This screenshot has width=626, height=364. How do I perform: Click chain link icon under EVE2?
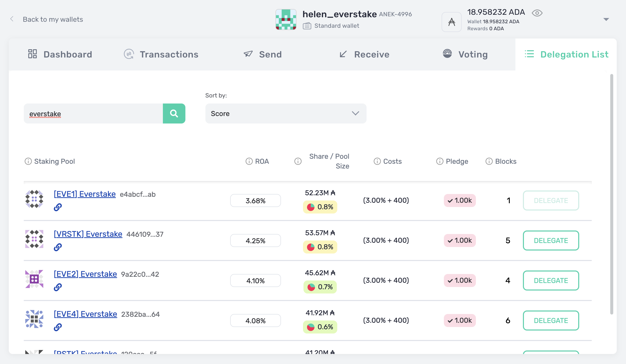click(58, 287)
